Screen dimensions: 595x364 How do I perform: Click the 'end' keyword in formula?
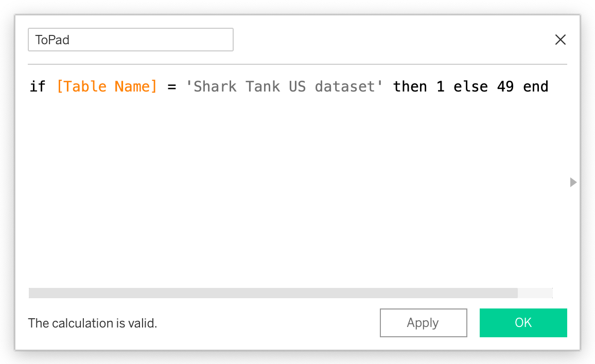[x=535, y=86]
